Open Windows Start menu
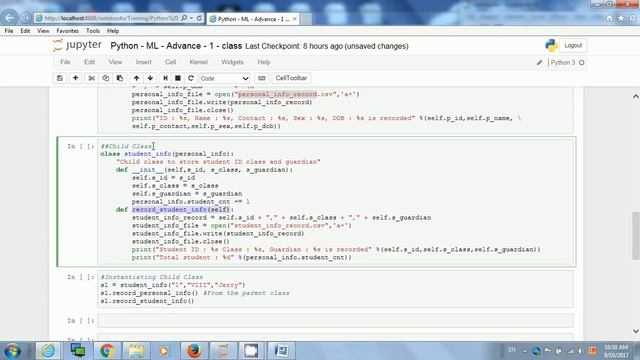Image resolution: width=640 pixels, height=360 pixels. [12, 351]
